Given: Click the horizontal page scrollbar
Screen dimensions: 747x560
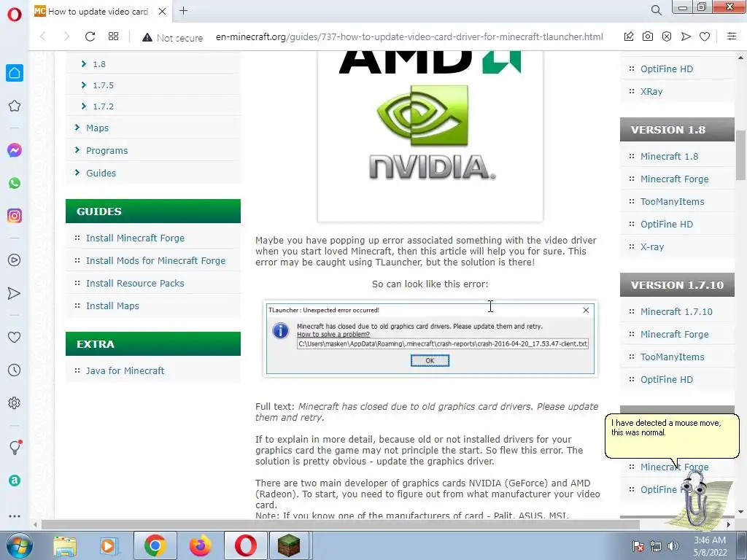Looking at the screenshot, I should click(x=340, y=524).
